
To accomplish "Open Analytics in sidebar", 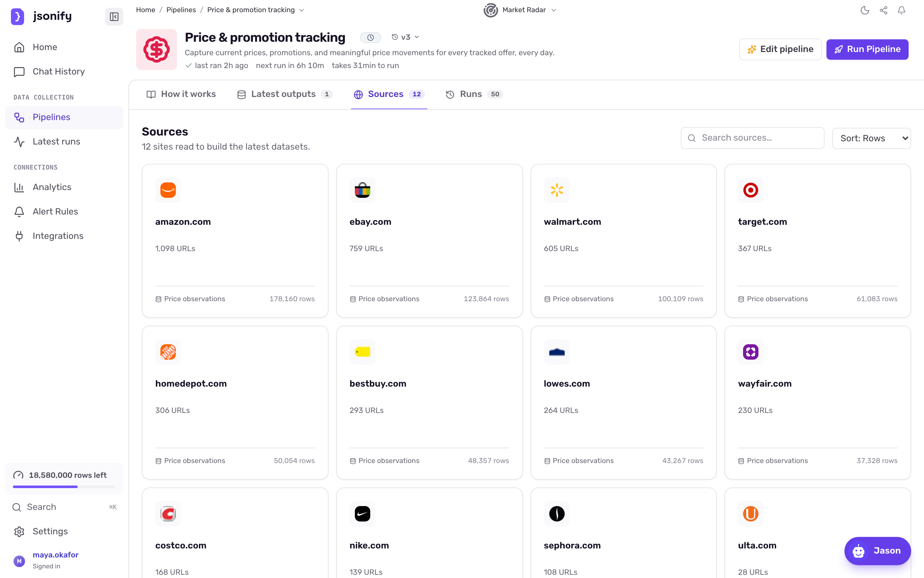I will 64,187.
